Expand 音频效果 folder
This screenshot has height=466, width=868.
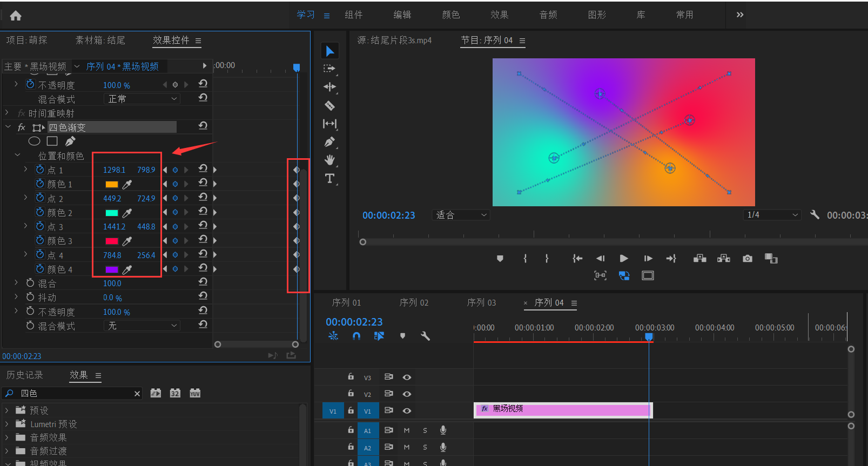click(x=7, y=437)
